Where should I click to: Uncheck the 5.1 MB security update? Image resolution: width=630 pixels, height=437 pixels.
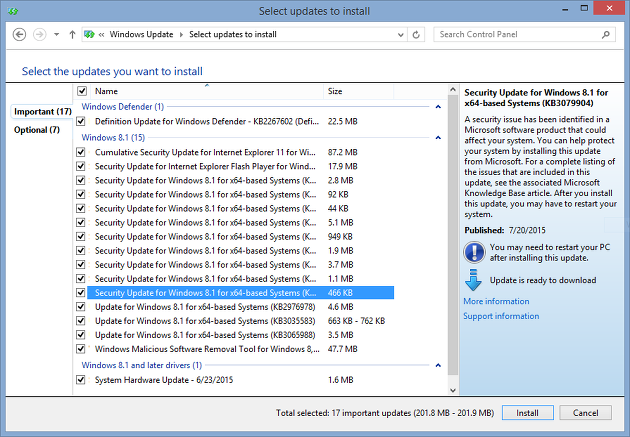(81, 223)
